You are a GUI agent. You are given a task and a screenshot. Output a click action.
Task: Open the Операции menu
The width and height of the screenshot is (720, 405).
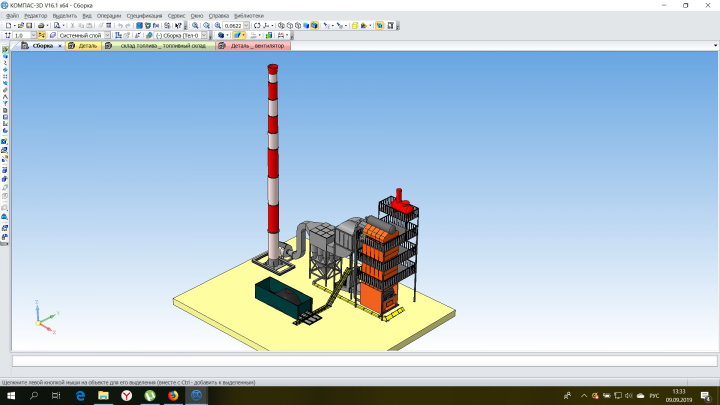tap(109, 16)
